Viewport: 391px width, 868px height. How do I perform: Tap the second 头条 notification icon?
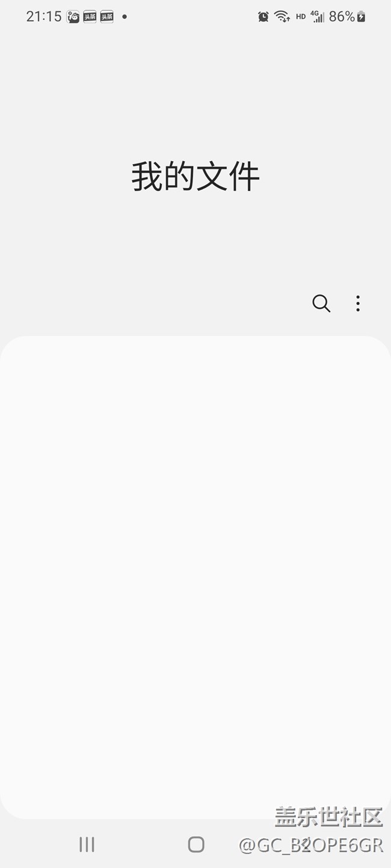tap(107, 17)
